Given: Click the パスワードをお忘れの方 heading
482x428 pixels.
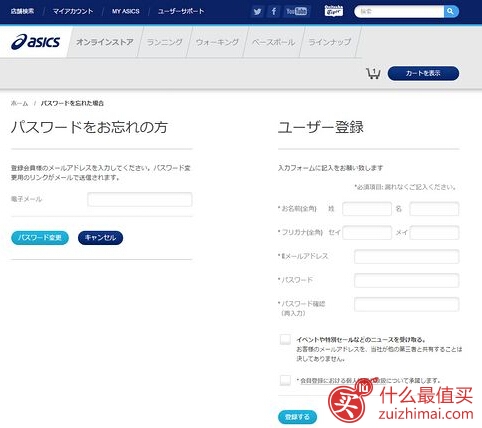Looking at the screenshot, I should (x=89, y=127).
